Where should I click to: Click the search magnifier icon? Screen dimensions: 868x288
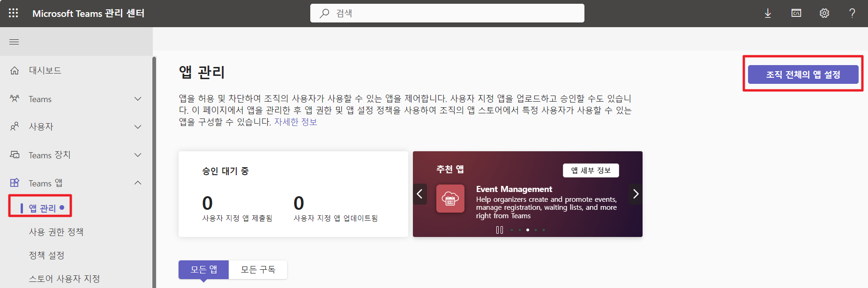click(324, 14)
